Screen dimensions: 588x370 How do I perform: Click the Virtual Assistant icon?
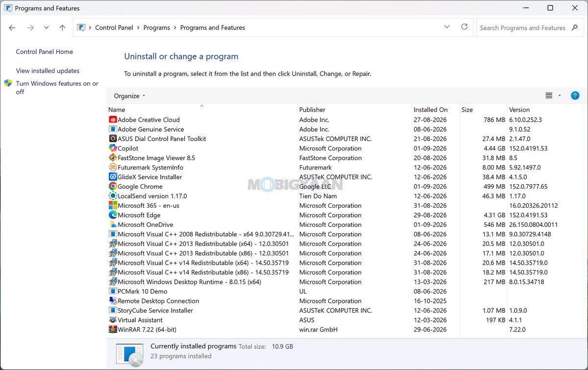(x=113, y=320)
